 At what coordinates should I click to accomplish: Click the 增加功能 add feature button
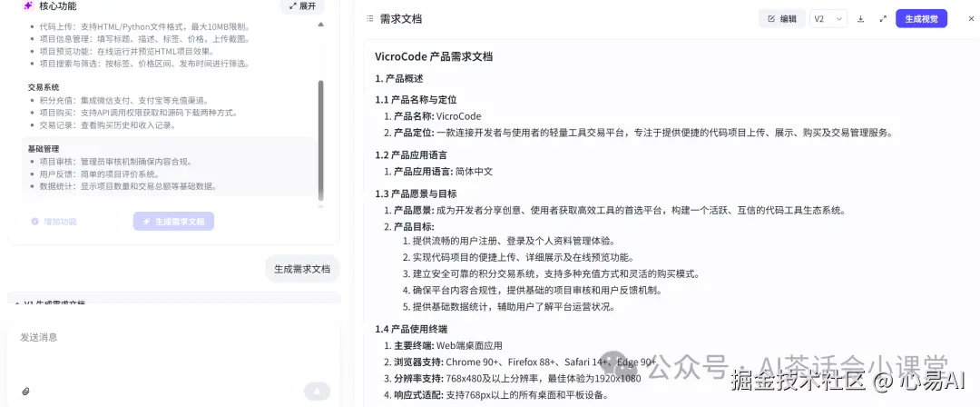(x=54, y=221)
